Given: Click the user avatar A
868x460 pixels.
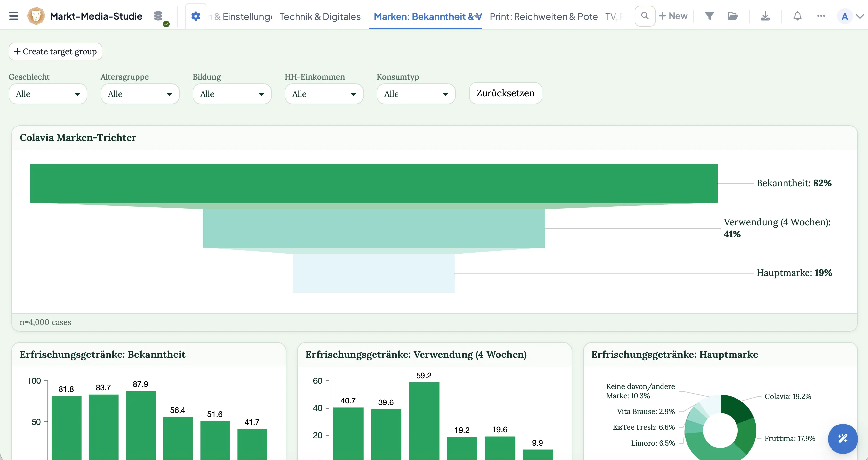Looking at the screenshot, I should point(845,16).
